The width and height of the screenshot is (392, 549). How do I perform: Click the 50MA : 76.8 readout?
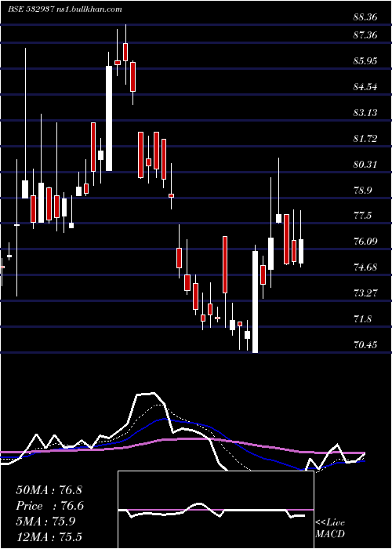[x=49, y=490]
